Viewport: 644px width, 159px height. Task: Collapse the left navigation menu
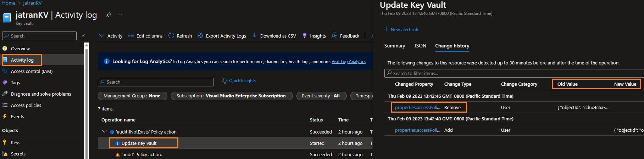tap(83, 36)
